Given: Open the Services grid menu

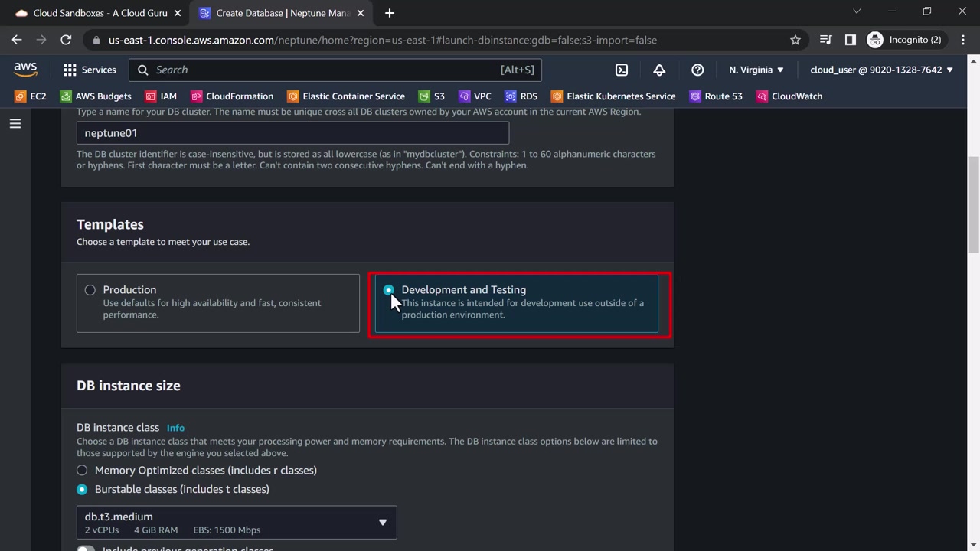Looking at the screenshot, I should 90,70.
